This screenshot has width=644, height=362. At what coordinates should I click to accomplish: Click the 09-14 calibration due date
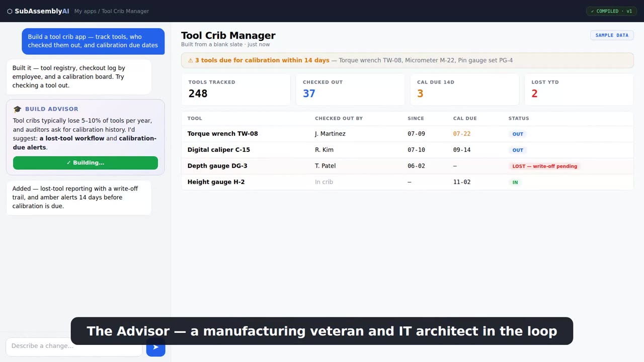(462, 150)
